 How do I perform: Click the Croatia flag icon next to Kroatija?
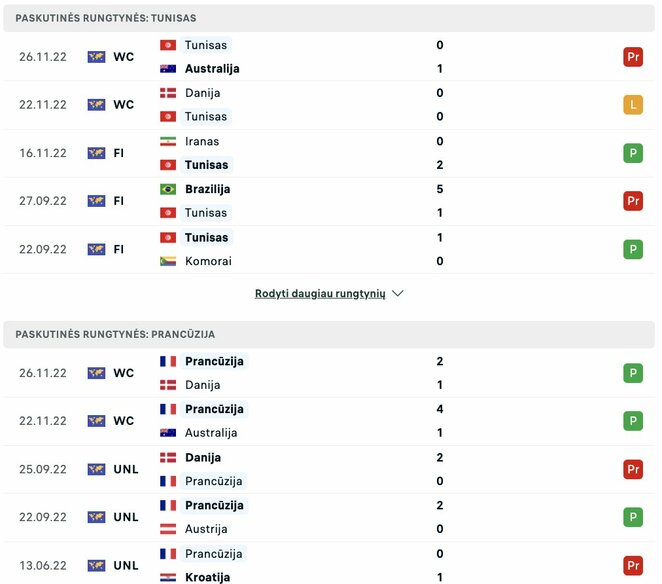[x=168, y=577]
